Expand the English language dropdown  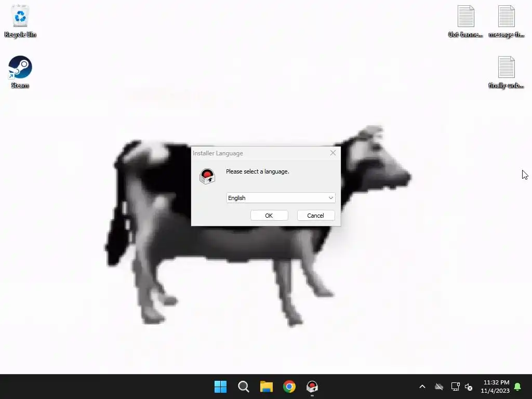click(x=281, y=198)
